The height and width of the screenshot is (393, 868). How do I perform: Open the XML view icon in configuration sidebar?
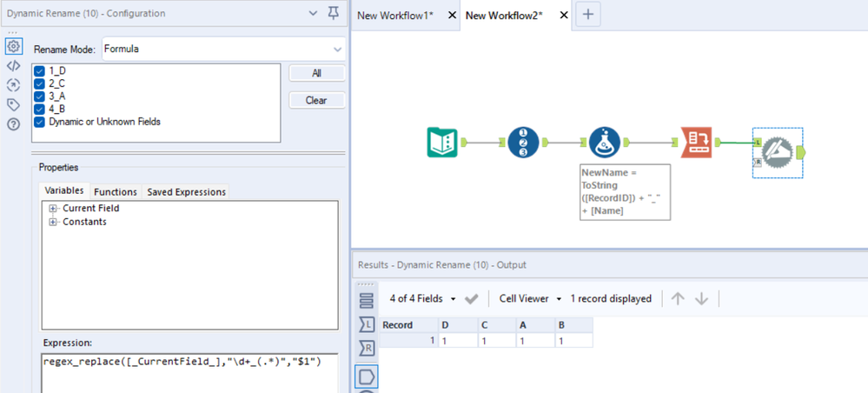pos(13,66)
